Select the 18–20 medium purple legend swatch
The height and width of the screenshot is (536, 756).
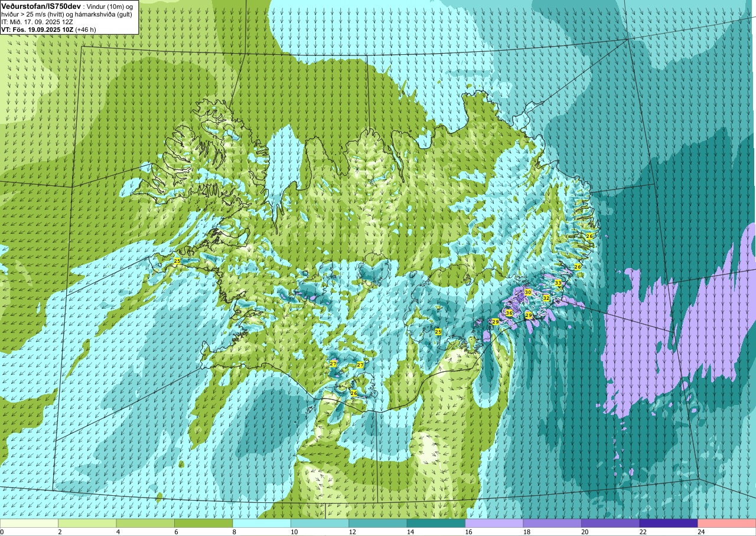(552, 523)
